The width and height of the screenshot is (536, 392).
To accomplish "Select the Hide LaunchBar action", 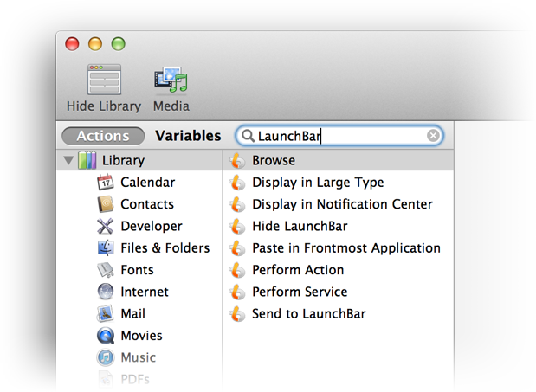I will (x=300, y=226).
